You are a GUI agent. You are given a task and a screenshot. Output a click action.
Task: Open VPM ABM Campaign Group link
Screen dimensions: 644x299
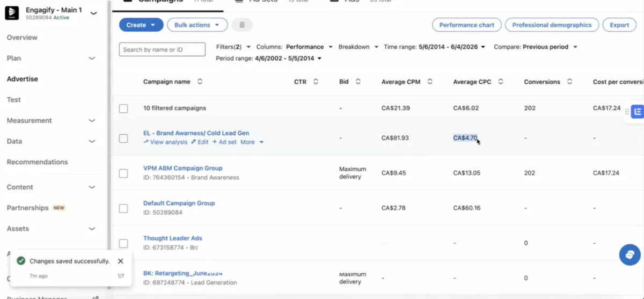pyautogui.click(x=182, y=168)
